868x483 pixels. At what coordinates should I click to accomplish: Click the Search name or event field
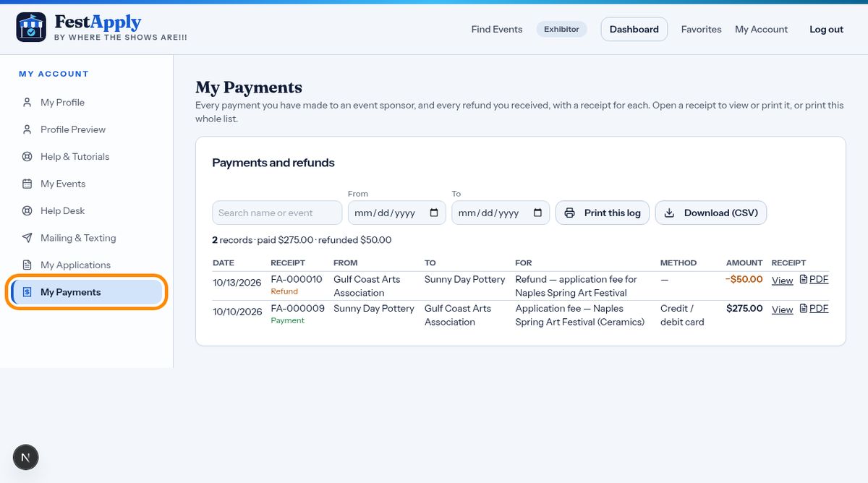coord(277,213)
